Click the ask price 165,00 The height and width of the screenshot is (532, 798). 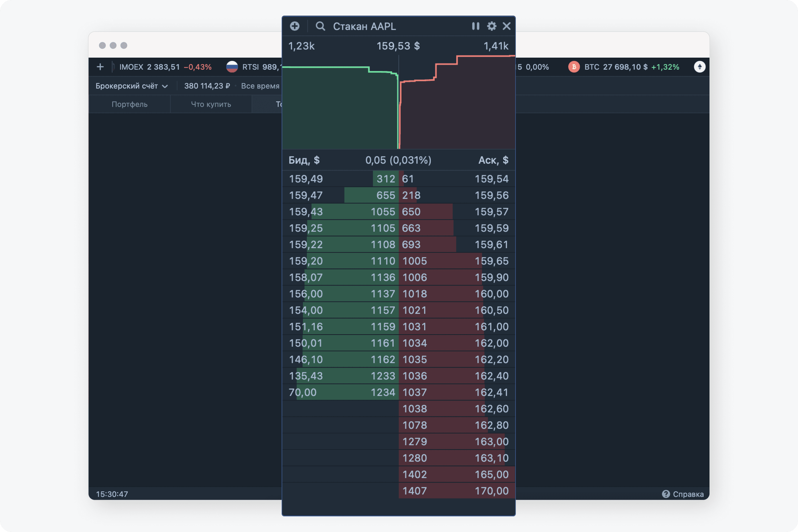pos(492,474)
